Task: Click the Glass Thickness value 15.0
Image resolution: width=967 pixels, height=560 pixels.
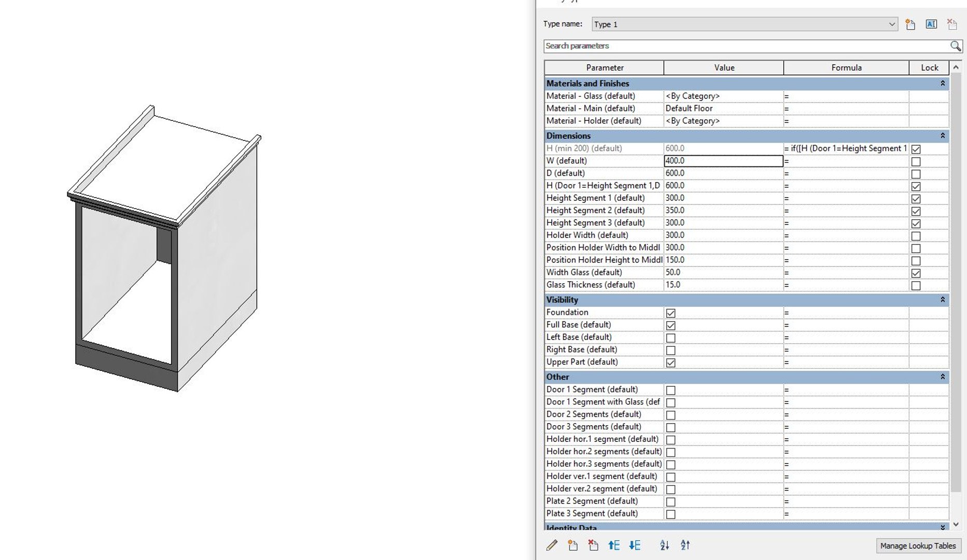Action: [x=723, y=285]
